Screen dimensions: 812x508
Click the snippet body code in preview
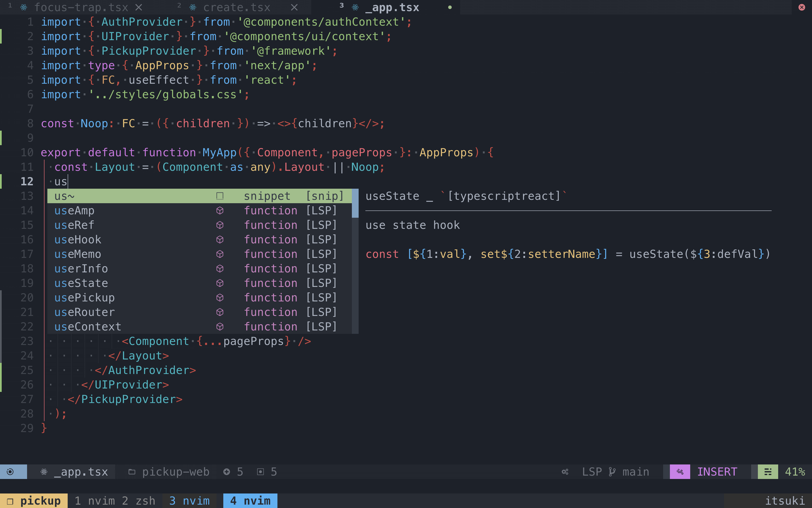point(568,254)
